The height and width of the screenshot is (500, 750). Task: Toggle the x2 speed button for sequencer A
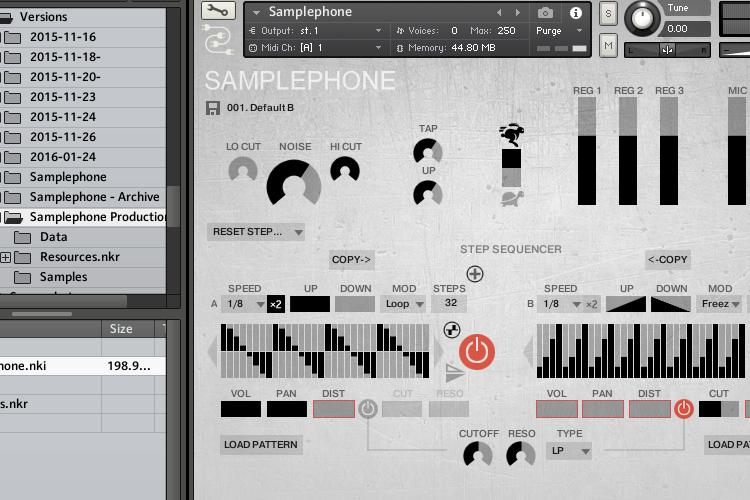[x=276, y=304]
